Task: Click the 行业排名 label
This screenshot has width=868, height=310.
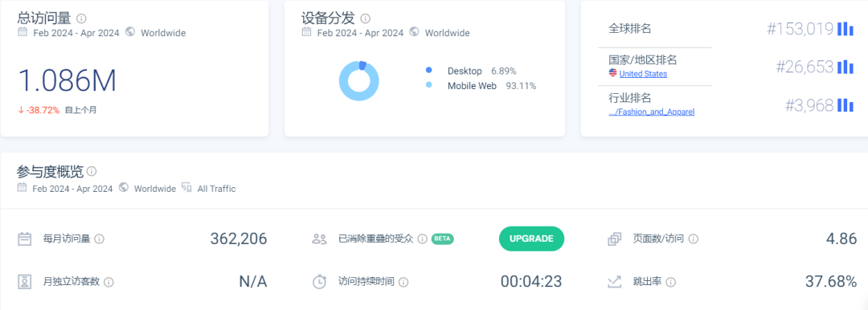Action: (x=630, y=99)
